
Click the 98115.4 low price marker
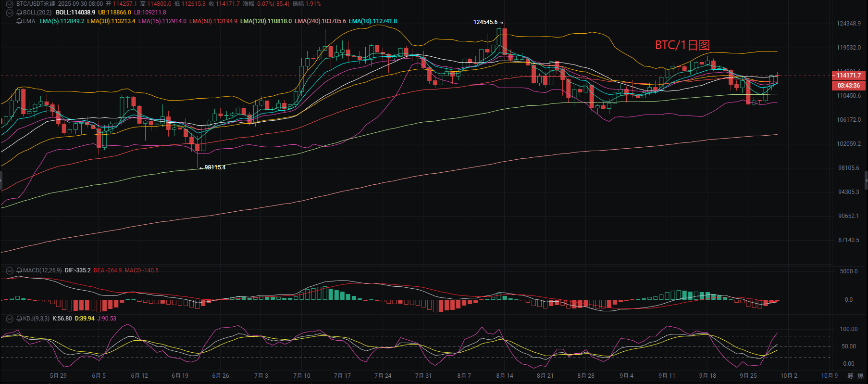(213, 167)
